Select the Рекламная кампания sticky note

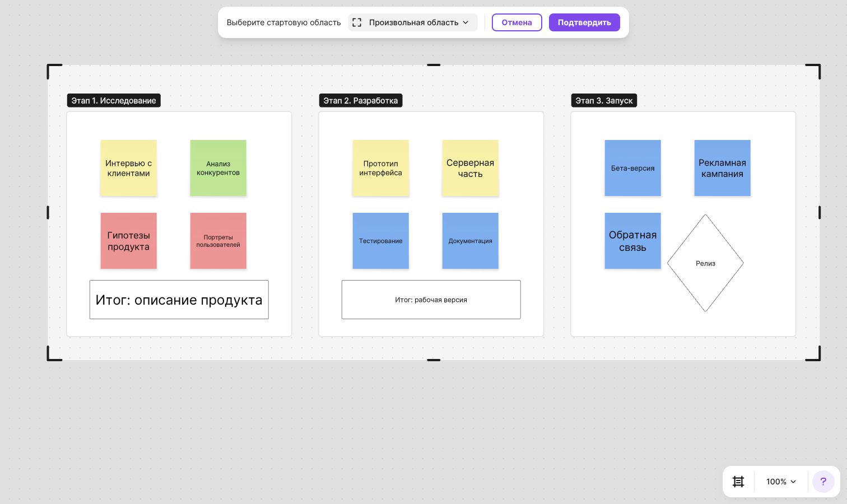click(x=723, y=168)
